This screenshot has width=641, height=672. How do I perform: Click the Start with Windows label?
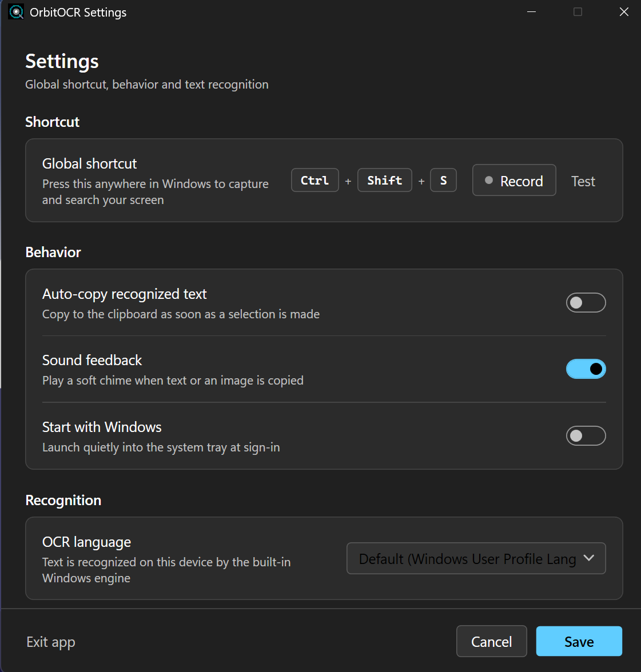[x=102, y=427]
